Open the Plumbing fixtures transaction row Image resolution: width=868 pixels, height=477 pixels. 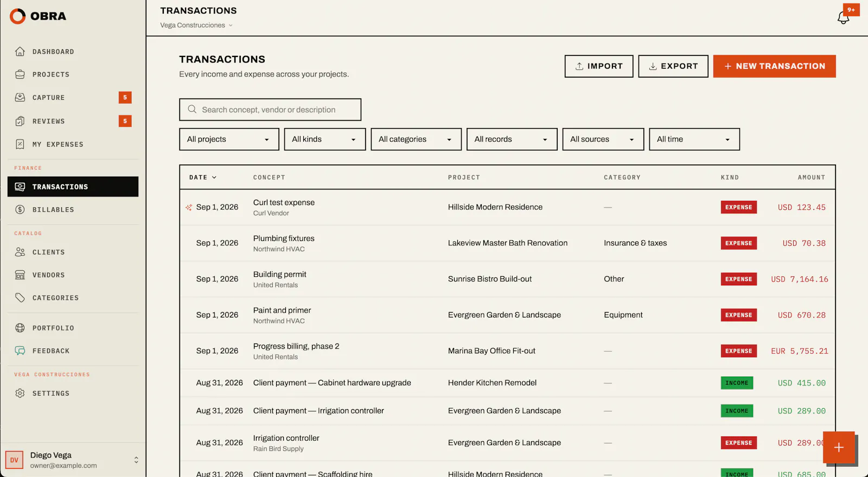(507, 243)
